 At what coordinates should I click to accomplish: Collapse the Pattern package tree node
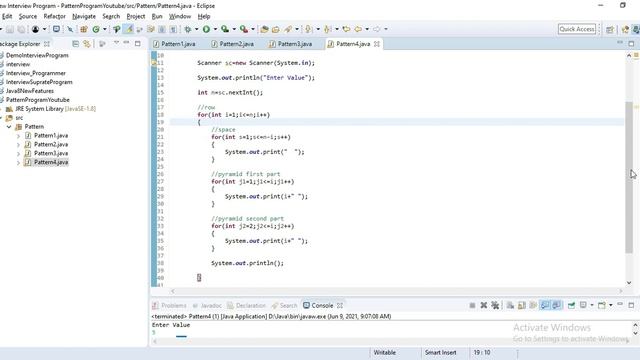pyautogui.click(x=9, y=127)
